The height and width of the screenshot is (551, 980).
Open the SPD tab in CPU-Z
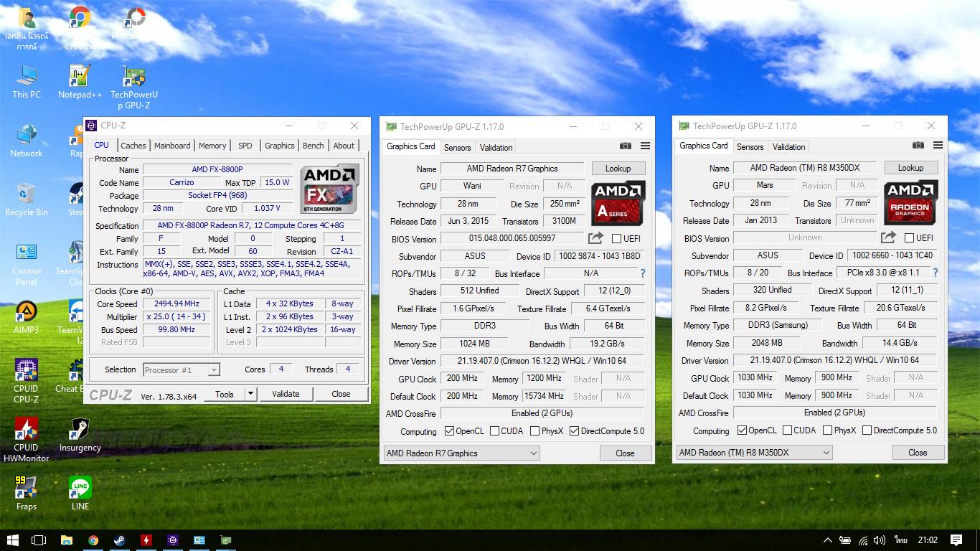245,146
